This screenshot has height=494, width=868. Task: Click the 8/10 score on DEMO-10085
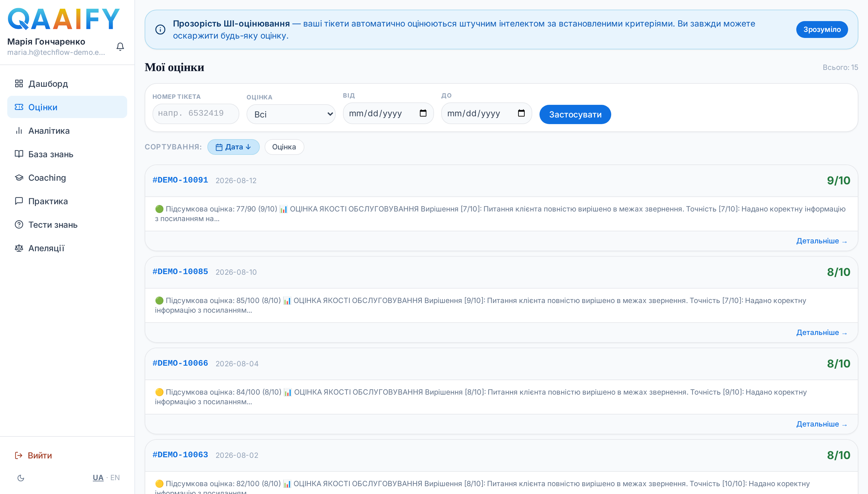[838, 272]
